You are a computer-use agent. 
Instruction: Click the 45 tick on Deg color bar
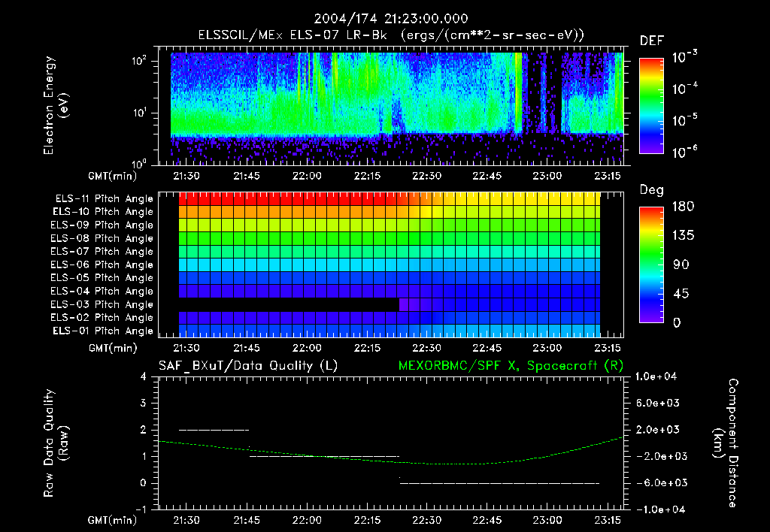[x=681, y=294]
